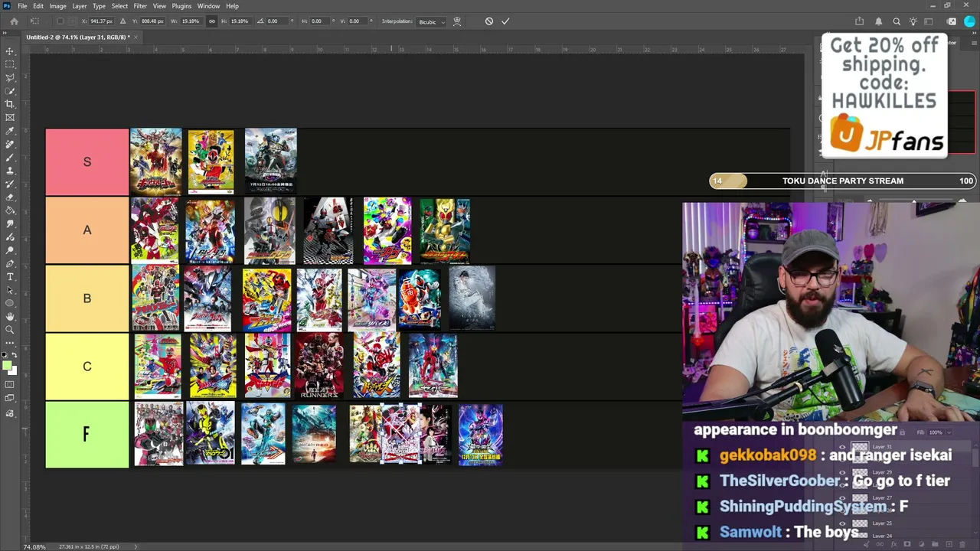Open the Plugins menu
This screenshot has height=551, width=980.
click(x=181, y=6)
